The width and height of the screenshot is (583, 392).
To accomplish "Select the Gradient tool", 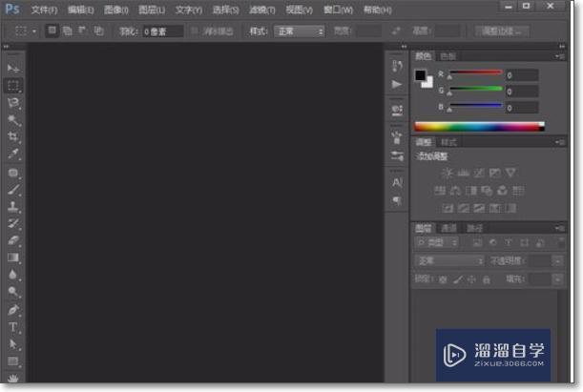I will point(13,258).
